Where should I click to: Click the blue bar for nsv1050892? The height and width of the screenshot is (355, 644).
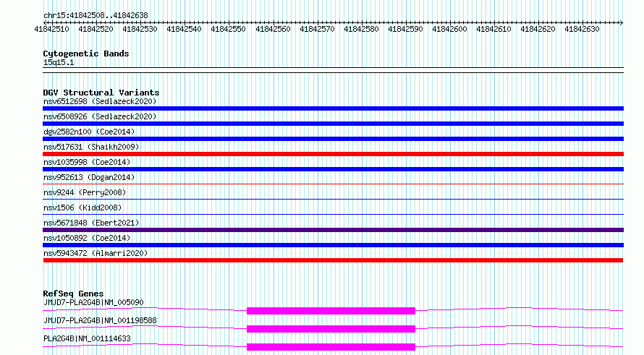[x=333, y=245]
